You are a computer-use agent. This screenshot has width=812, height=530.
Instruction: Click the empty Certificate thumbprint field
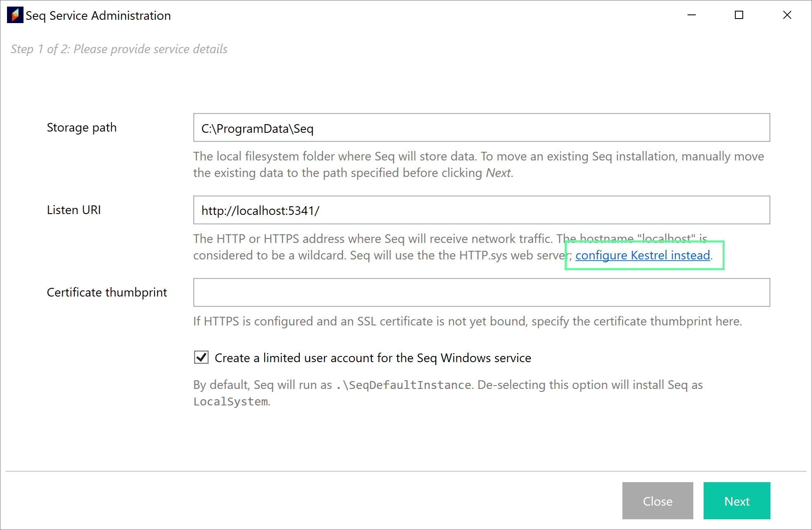[481, 292]
